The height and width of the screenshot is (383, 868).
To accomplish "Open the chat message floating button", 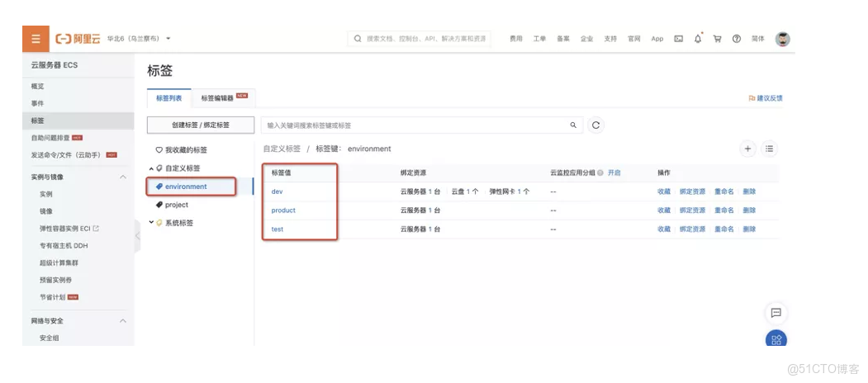I will [x=776, y=314].
